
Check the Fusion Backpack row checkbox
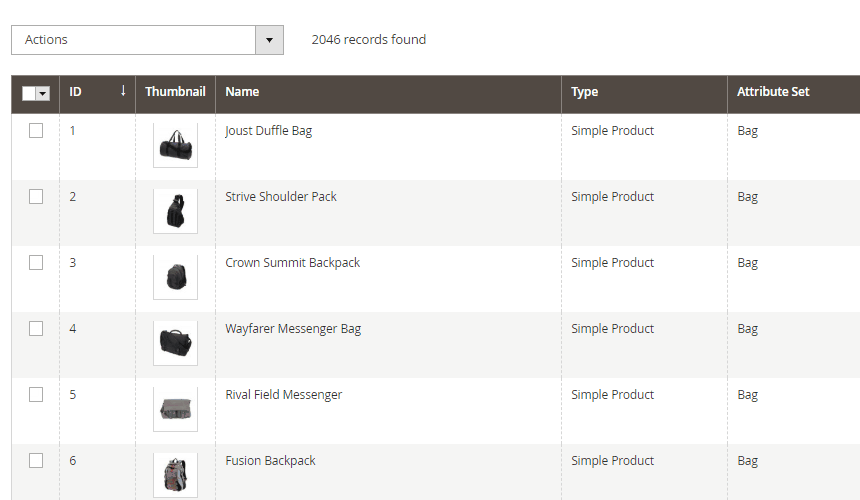(x=36, y=461)
